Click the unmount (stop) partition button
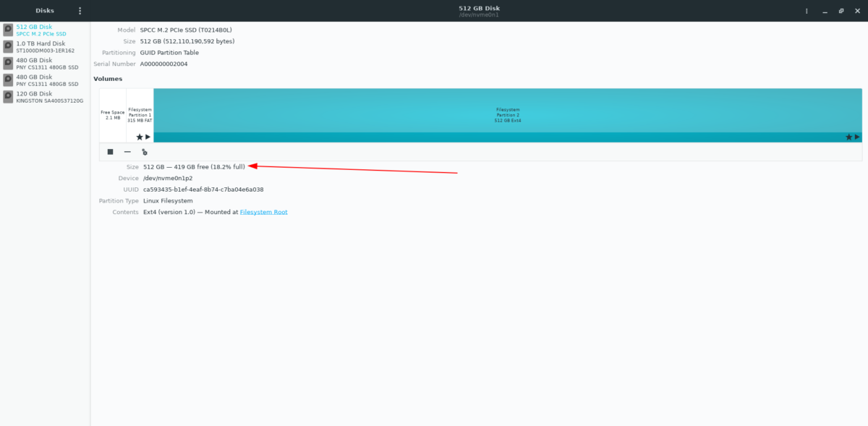The image size is (868, 426). [111, 152]
